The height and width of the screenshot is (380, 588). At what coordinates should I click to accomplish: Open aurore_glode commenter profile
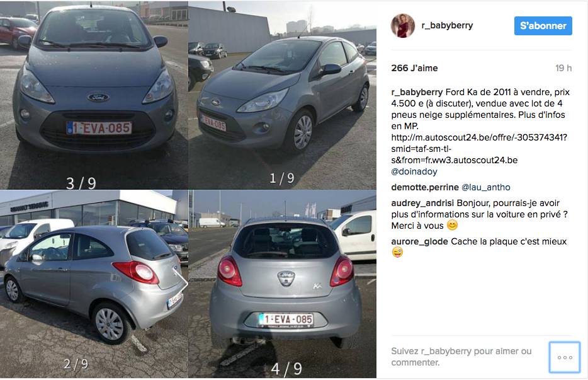click(x=419, y=241)
